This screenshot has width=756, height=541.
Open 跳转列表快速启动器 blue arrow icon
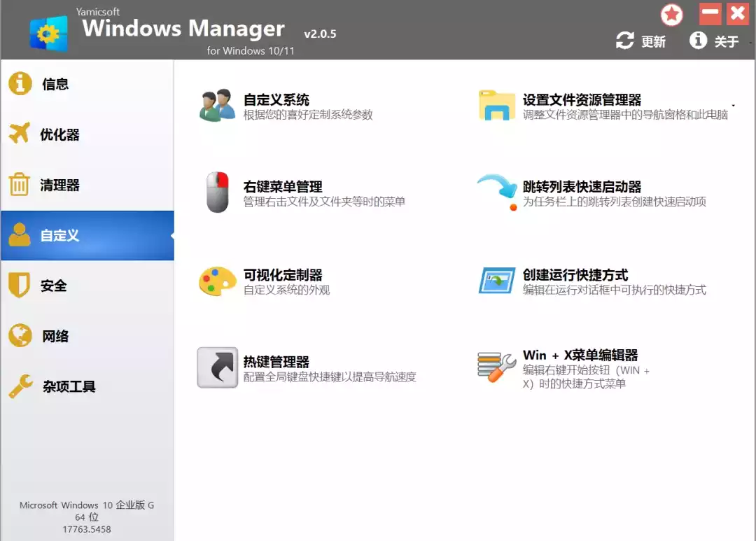point(497,192)
